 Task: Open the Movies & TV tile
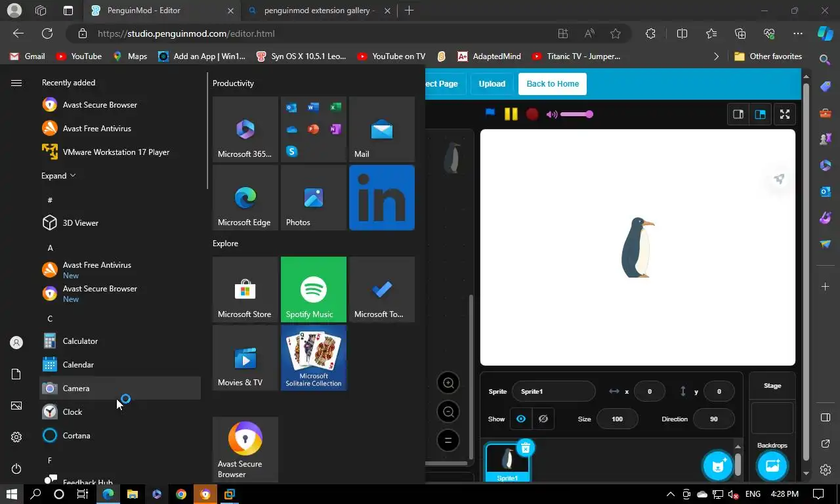[245, 358]
